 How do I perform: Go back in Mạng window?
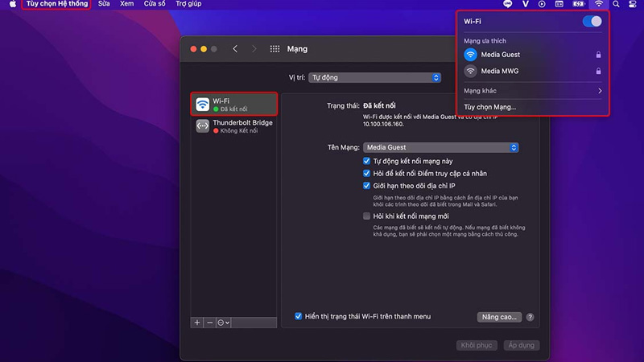click(x=235, y=49)
